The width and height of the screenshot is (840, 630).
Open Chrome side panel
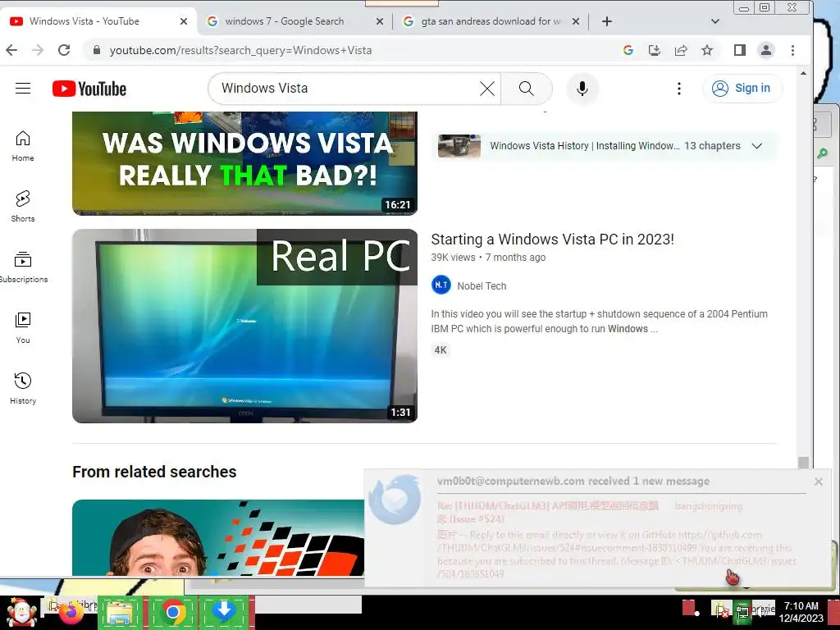(740, 50)
